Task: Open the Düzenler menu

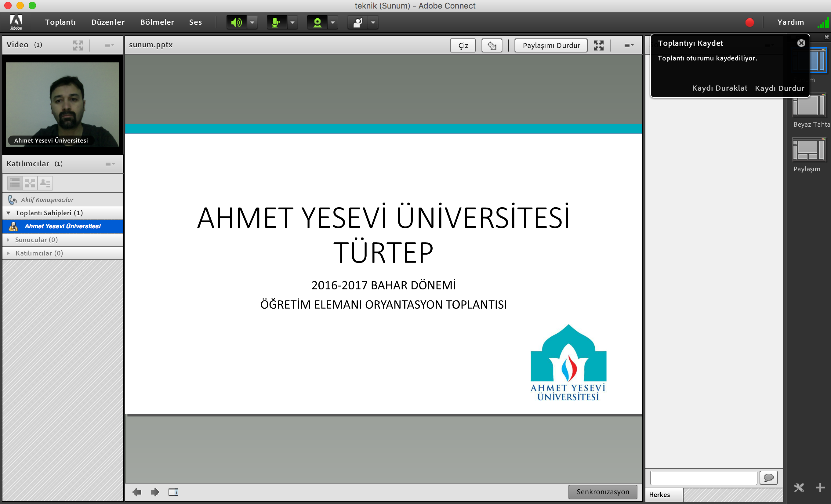Action: [x=108, y=22]
